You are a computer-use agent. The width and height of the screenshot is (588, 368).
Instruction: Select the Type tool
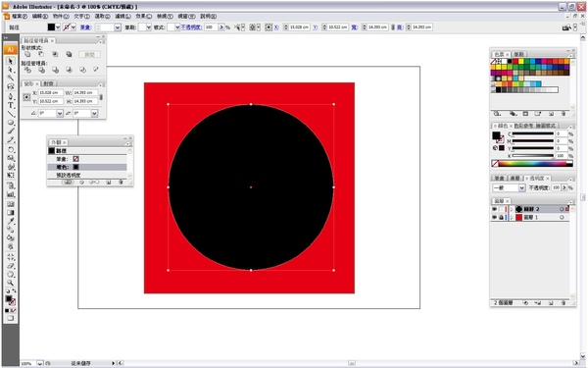(11, 105)
